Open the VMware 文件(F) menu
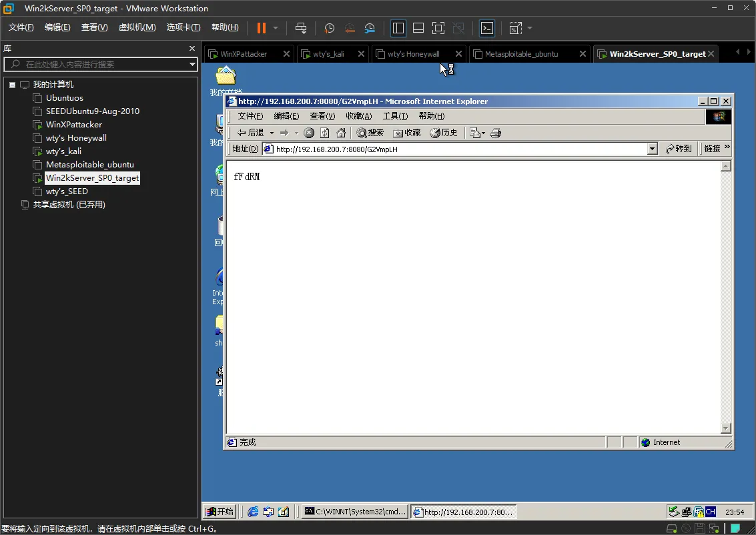756x535 pixels. point(21,27)
